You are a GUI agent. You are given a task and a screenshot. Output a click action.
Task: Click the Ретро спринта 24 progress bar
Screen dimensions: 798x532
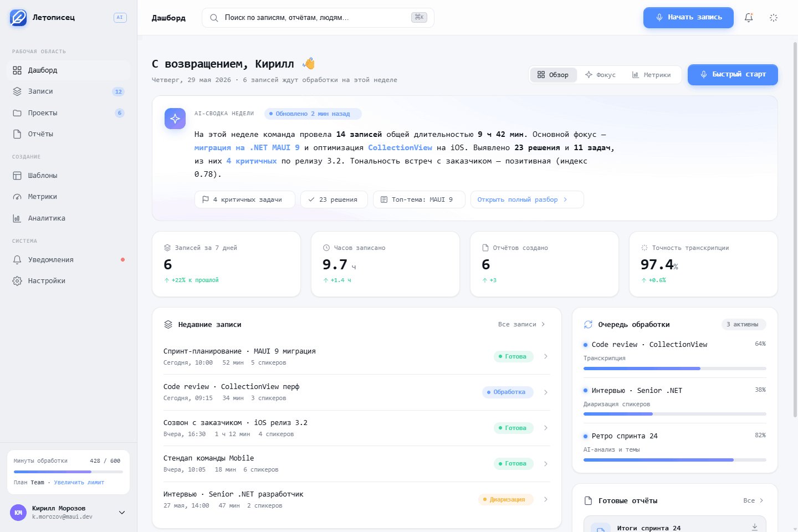(x=675, y=460)
